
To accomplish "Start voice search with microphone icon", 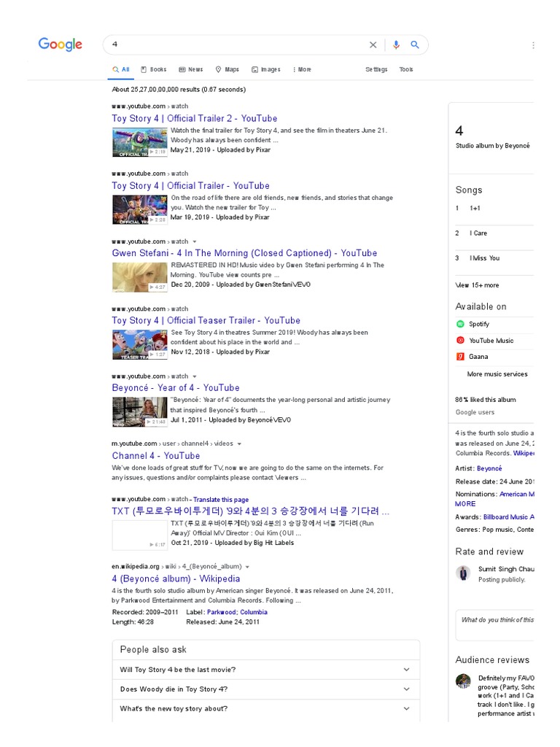I will click(396, 44).
